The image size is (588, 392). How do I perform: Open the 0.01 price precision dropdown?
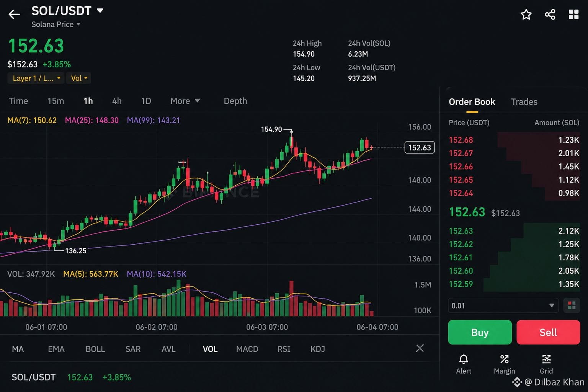tap(503, 305)
